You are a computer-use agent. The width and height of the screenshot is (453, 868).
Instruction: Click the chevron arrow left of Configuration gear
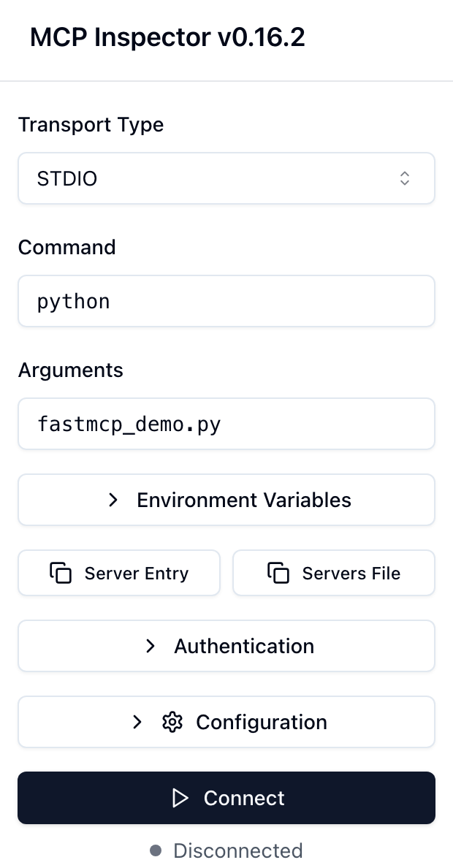(x=137, y=722)
